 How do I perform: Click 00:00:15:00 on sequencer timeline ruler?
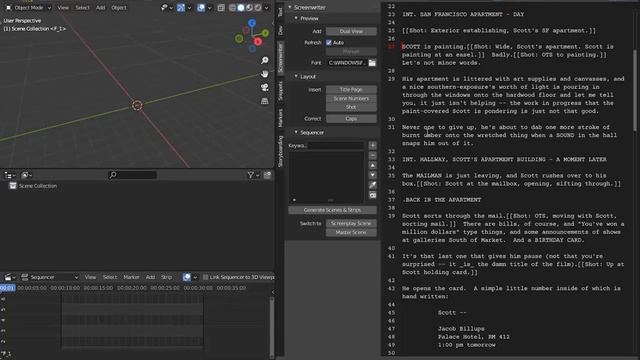[98, 288]
